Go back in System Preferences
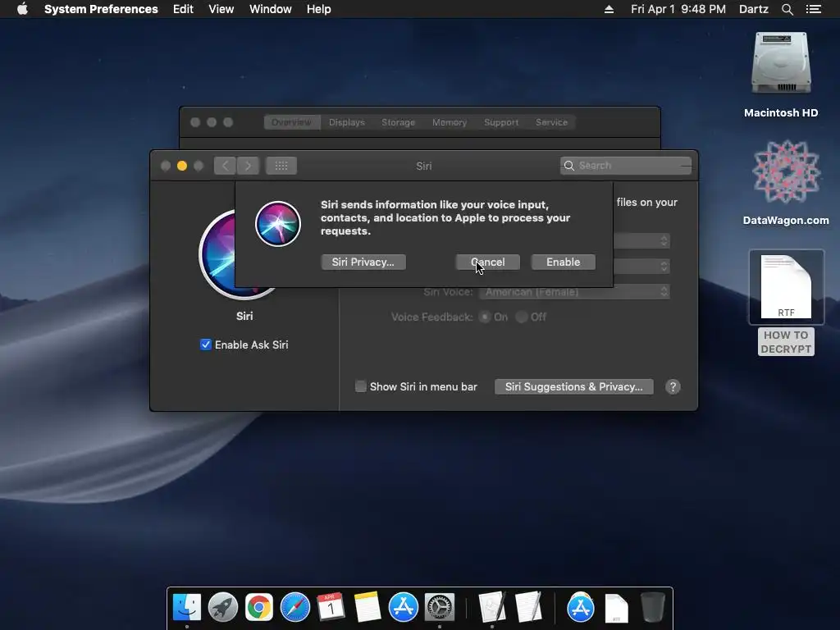The width and height of the screenshot is (840, 630). [225, 166]
